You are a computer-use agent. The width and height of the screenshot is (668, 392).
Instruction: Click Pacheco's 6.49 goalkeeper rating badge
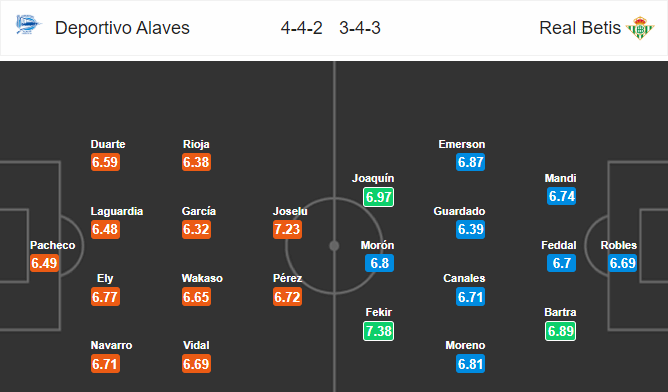pos(44,263)
